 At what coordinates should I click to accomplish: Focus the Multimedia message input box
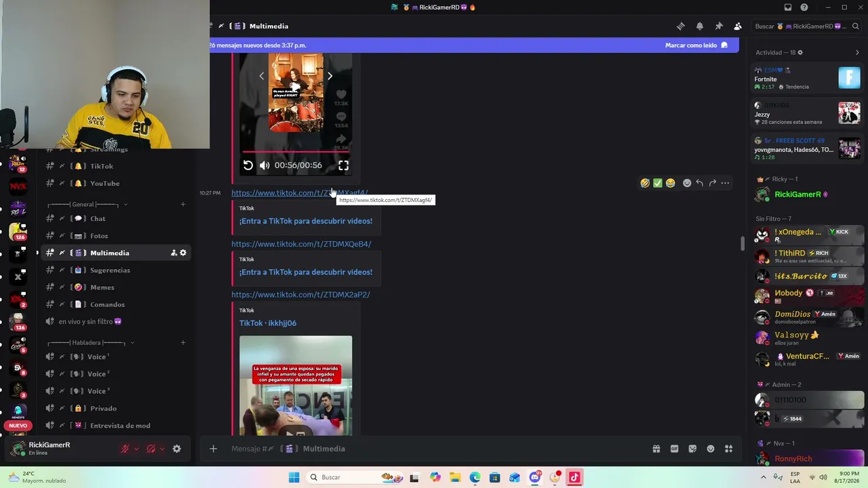pos(434,449)
